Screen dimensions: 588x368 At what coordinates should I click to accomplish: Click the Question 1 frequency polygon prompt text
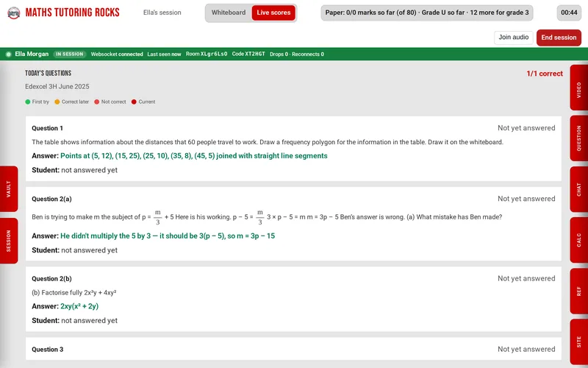[268, 142]
